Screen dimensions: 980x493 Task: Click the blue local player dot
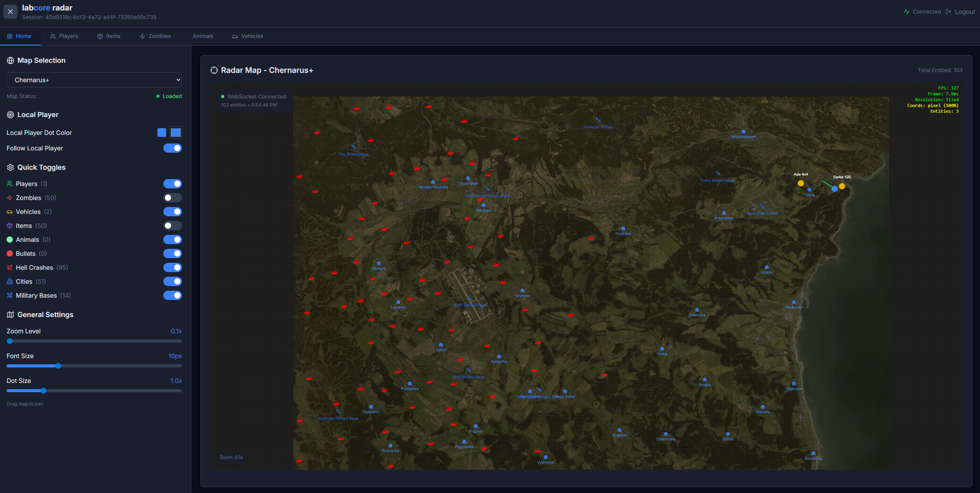tap(835, 189)
